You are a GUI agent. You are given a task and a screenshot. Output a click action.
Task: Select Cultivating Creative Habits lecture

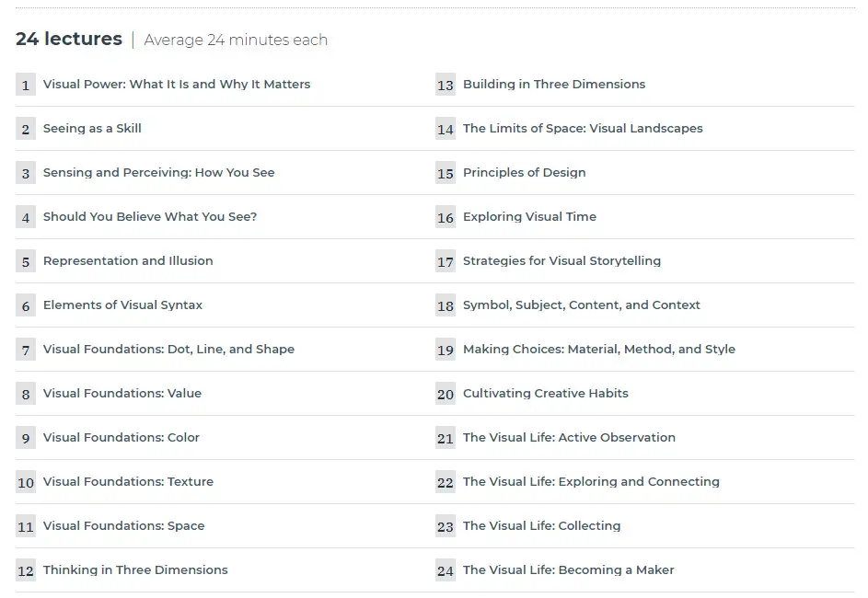click(546, 394)
